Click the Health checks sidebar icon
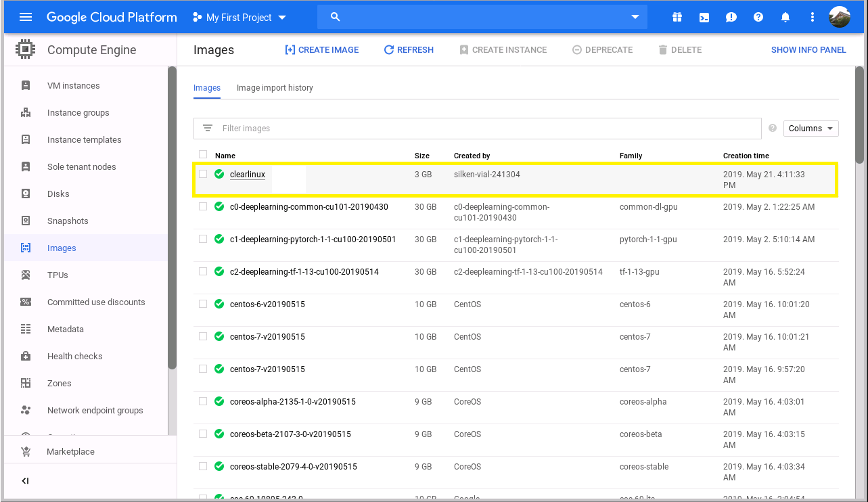Screen dimensions: 868x502 (x=26, y=356)
